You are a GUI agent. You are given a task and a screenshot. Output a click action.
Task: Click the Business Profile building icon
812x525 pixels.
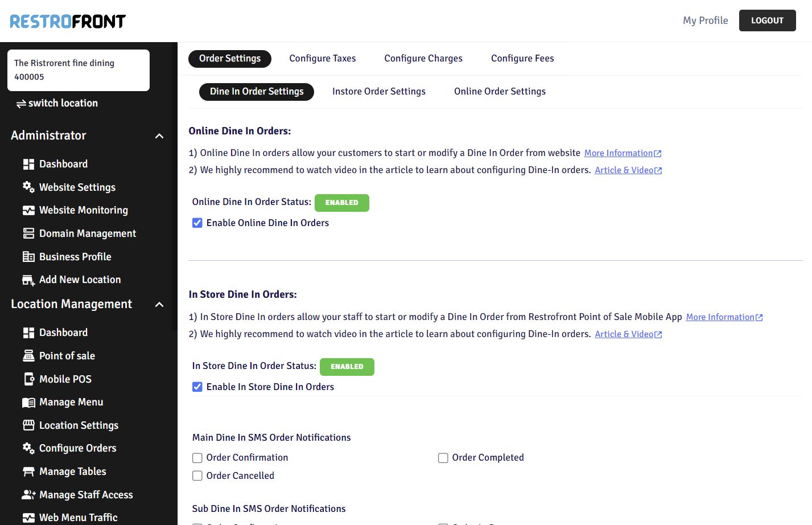28,257
